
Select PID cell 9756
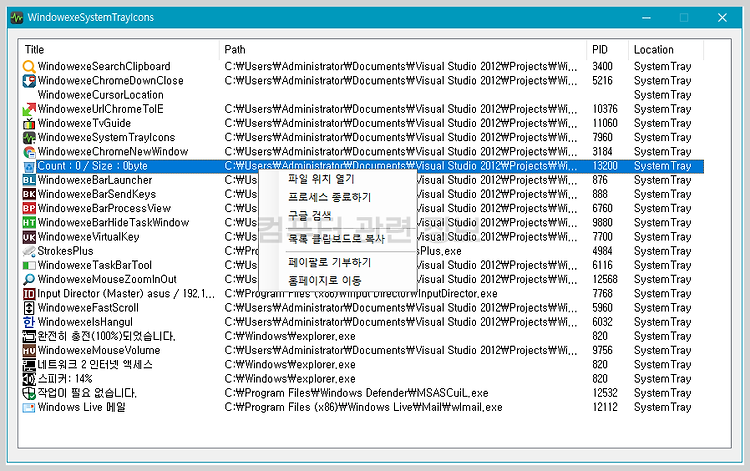(602, 351)
